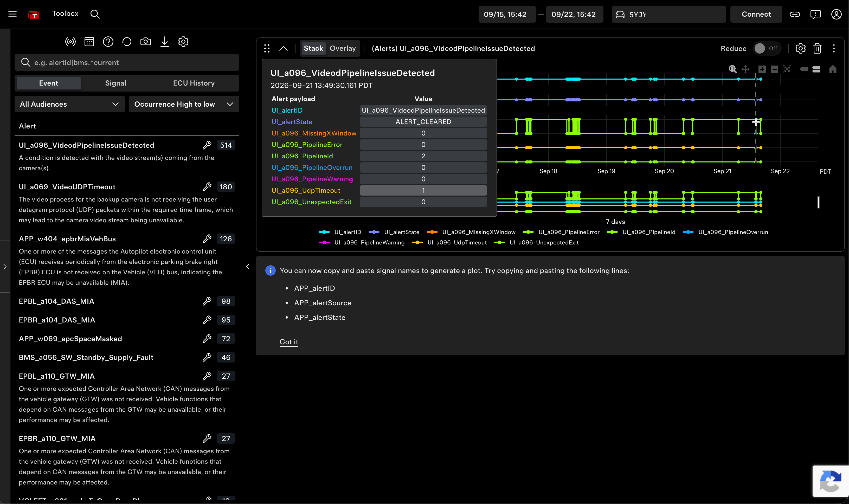Viewport: 849px width, 504px height.
Task: Reset chart axes with home icon
Action: tap(833, 69)
